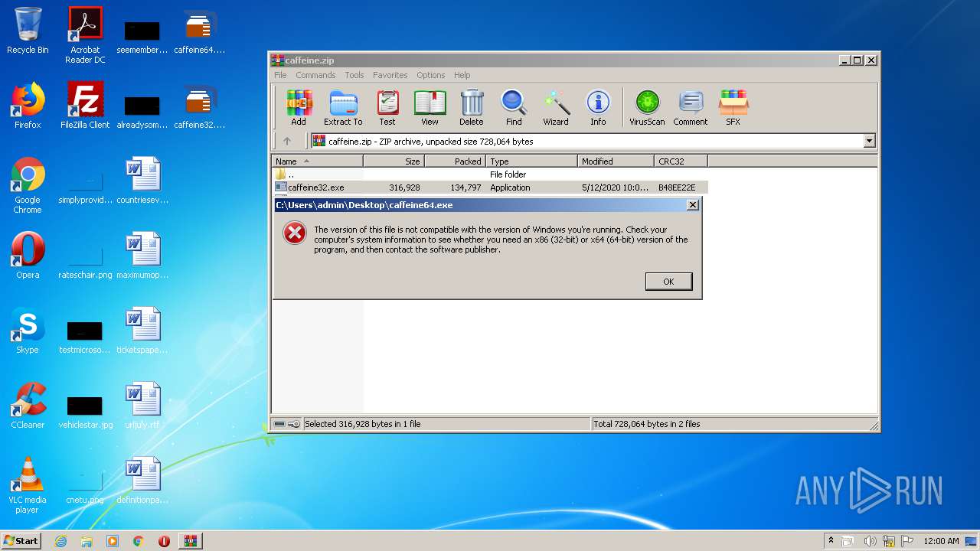Select the caffeine32.exe file row
The image size is (980, 551).
click(490, 187)
